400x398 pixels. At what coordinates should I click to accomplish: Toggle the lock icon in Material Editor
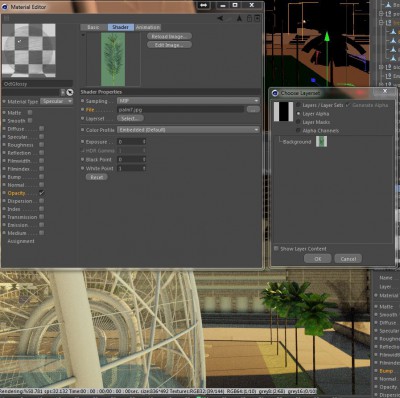[249, 18]
